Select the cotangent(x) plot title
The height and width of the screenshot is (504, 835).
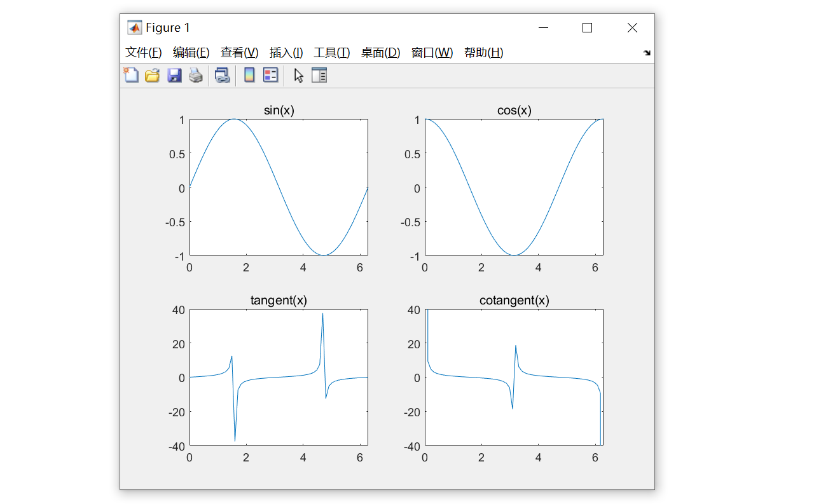(x=514, y=301)
